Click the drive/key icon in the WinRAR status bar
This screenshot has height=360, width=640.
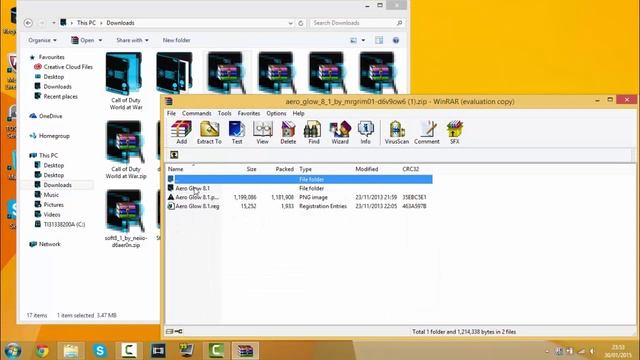pos(174,331)
